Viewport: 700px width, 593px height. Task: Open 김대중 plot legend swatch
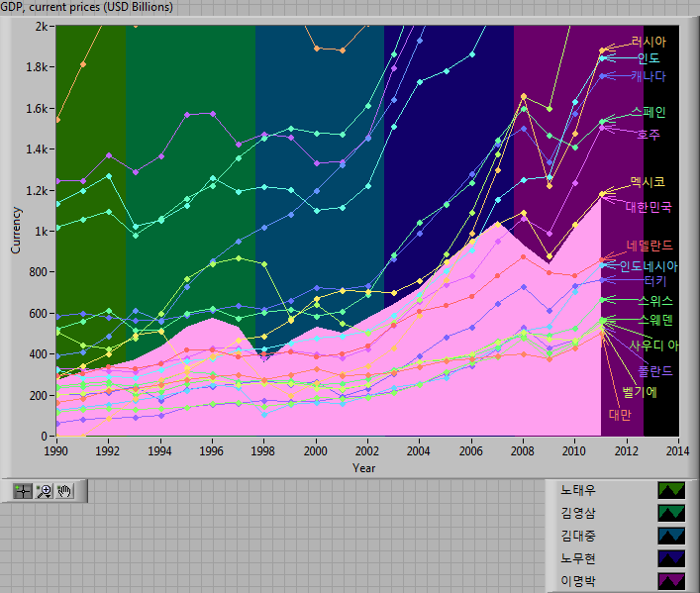(x=671, y=536)
